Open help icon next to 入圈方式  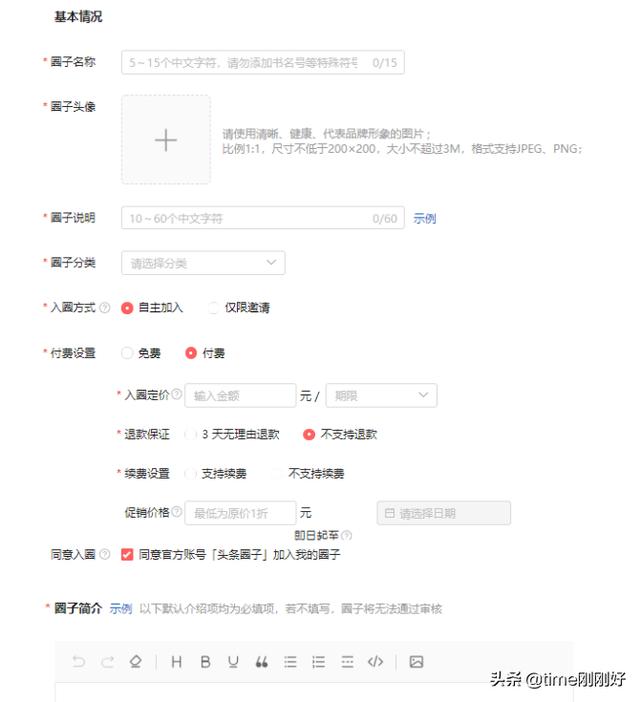click(105, 308)
